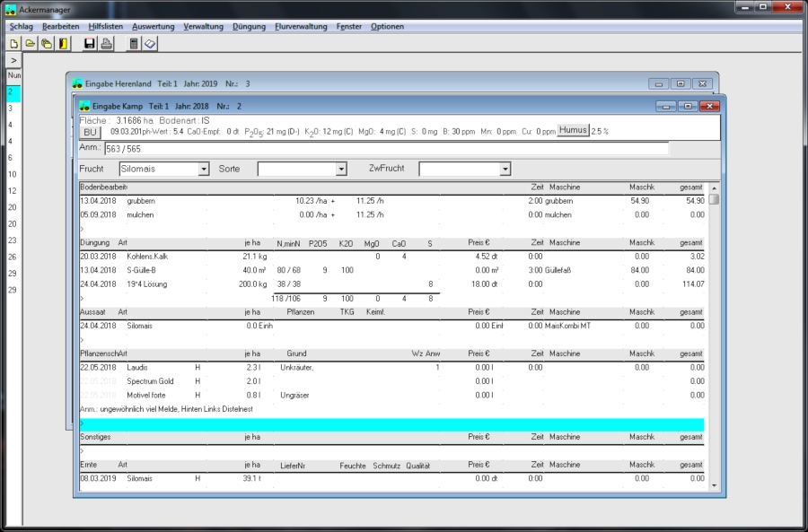Expand the ZwFrucht dropdown

click(x=505, y=169)
